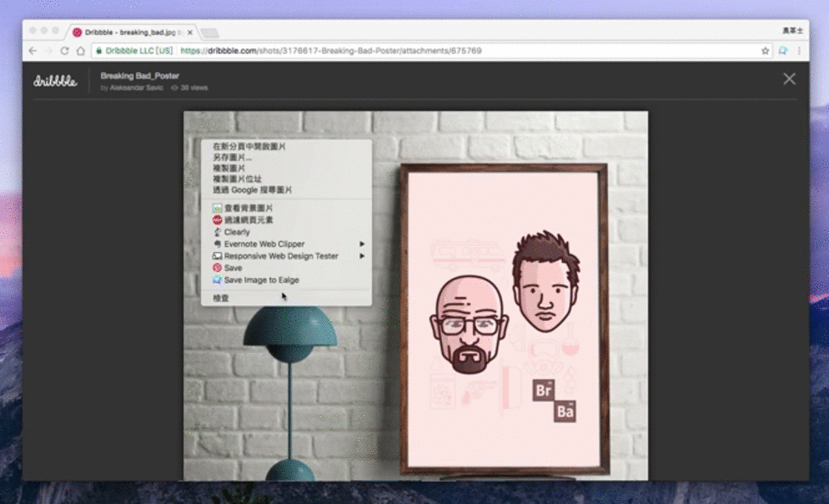Click the URL address bar field

(432, 51)
